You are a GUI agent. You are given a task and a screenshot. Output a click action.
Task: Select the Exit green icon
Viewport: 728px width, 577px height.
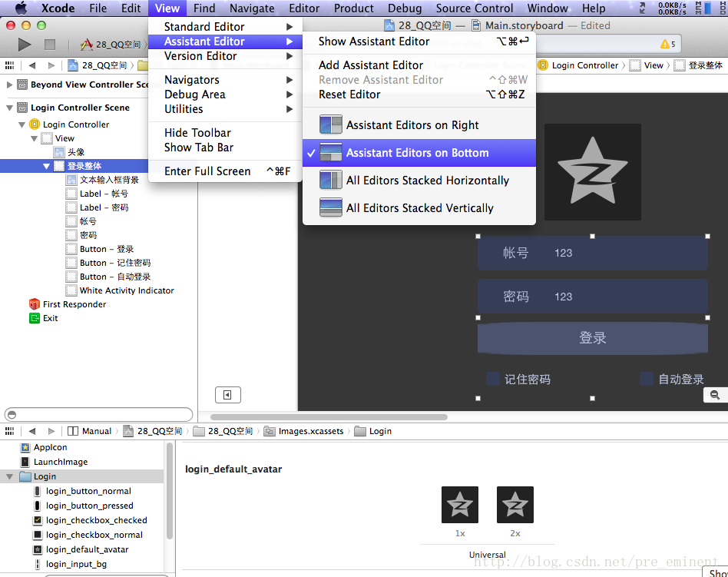(x=35, y=318)
